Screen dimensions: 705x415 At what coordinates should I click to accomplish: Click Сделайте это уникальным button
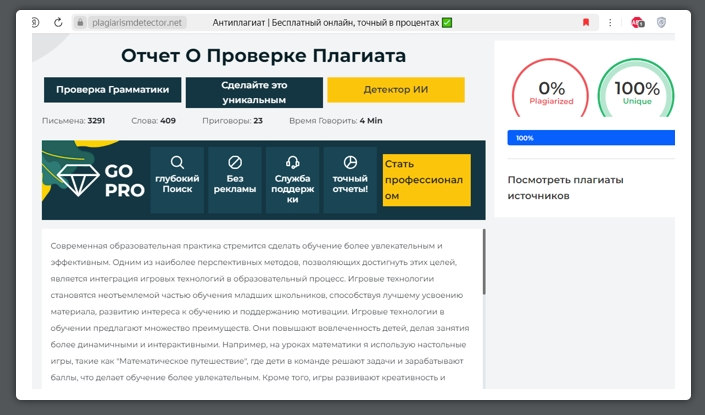[254, 92]
